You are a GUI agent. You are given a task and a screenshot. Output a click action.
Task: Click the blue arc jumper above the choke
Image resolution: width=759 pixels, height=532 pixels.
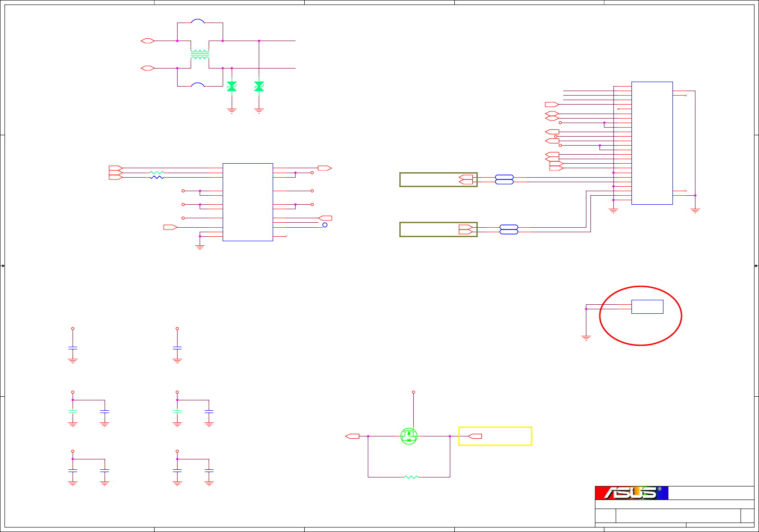197,21
